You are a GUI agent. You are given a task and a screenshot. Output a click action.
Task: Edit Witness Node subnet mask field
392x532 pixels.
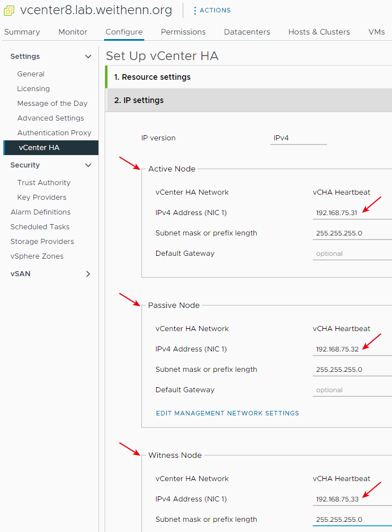(x=352, y=520)
